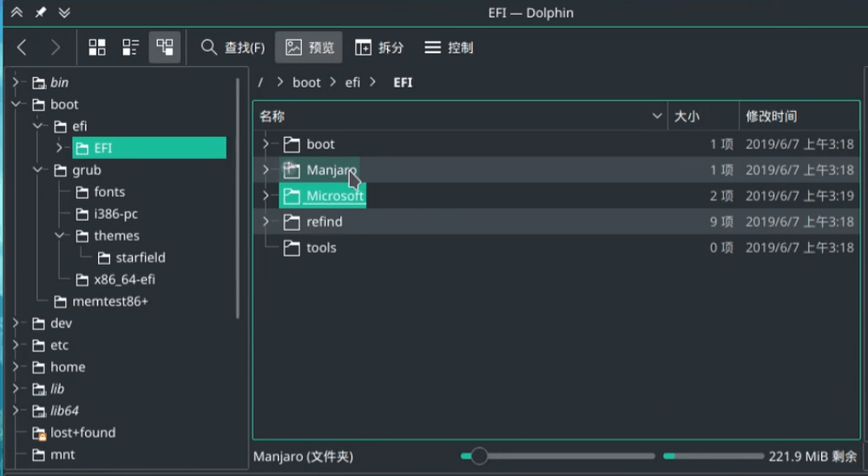Adjust the icon zoom slider handle
This screenshot has width=868, height=476.
[x=478, y=456]
